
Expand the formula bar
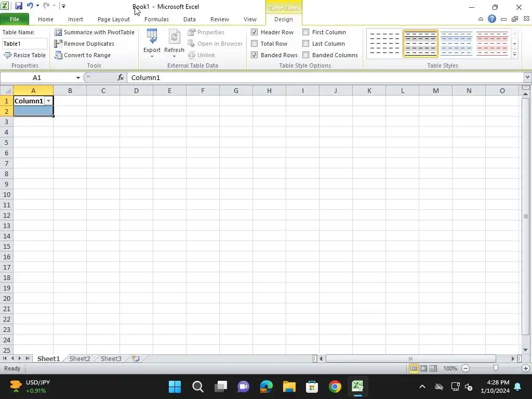527,77
